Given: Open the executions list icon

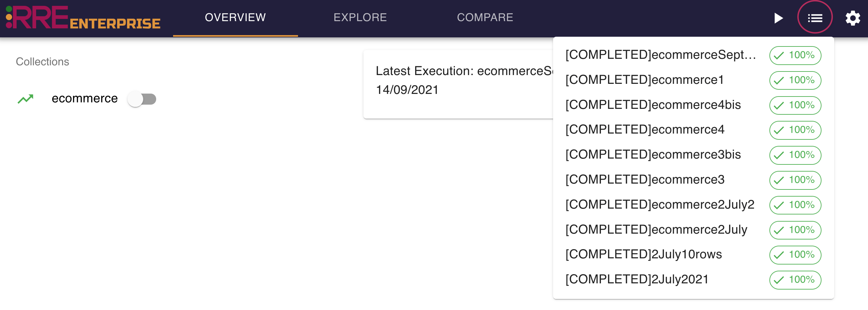Looking at the screenshot, I should [815, 18].
